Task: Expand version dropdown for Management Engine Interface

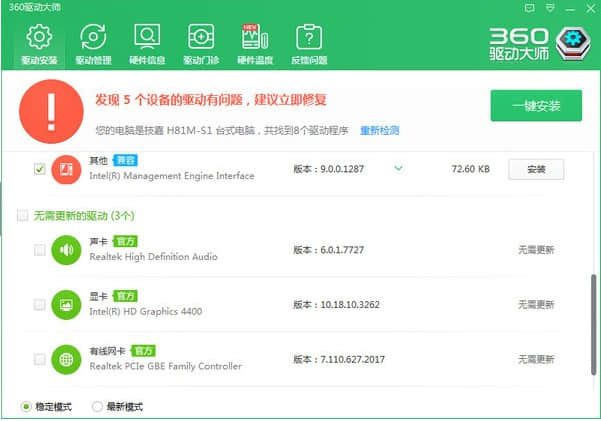Action: 398,168
